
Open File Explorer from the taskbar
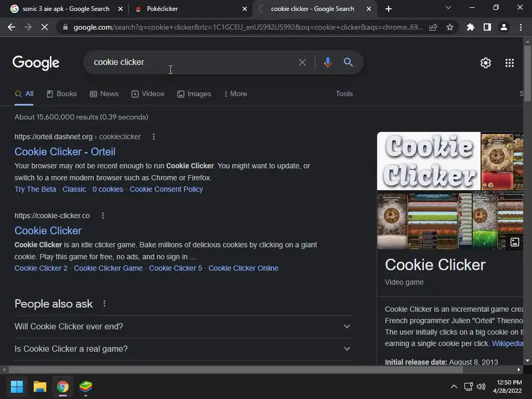pos(39,387)
